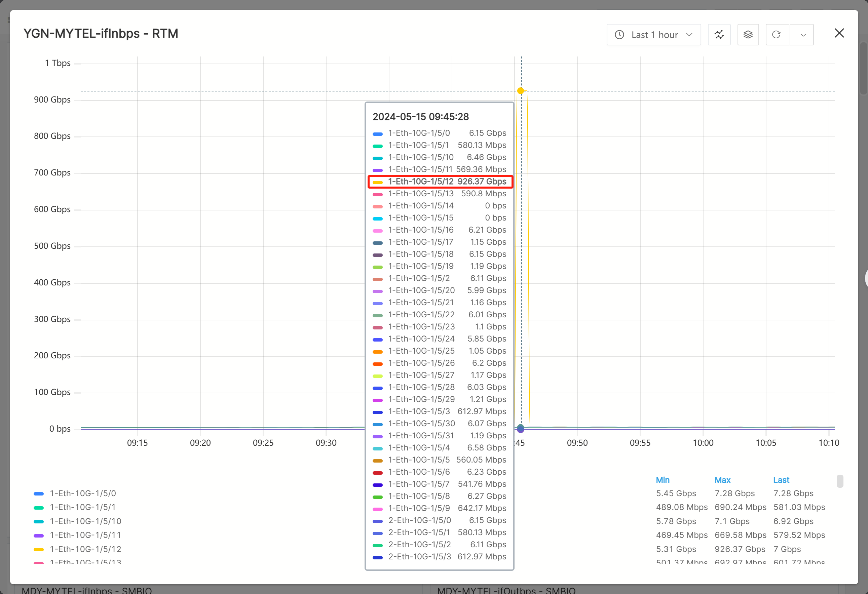Click the 10:00 time axis label
868x594 pixels.
(x=703, y=443)
